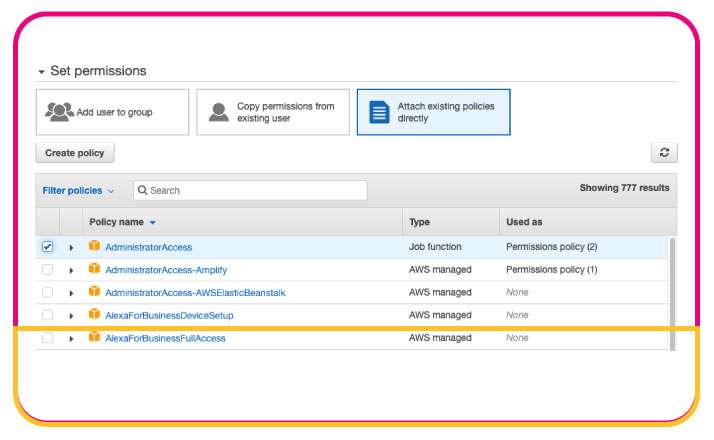
Task: Select the Add user to group option
Action: coord(112,112)
